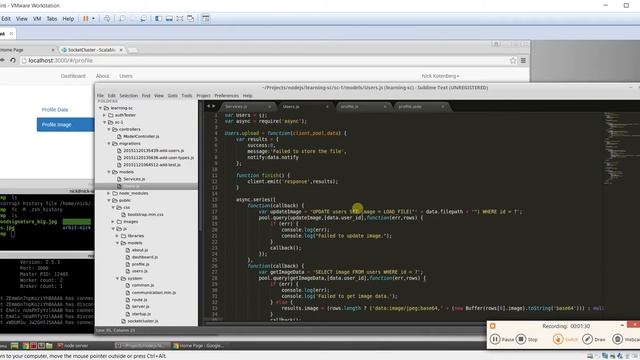Take a VM snapshot from the VMware toolbar
640x360 pixels.
click(122, 19)
